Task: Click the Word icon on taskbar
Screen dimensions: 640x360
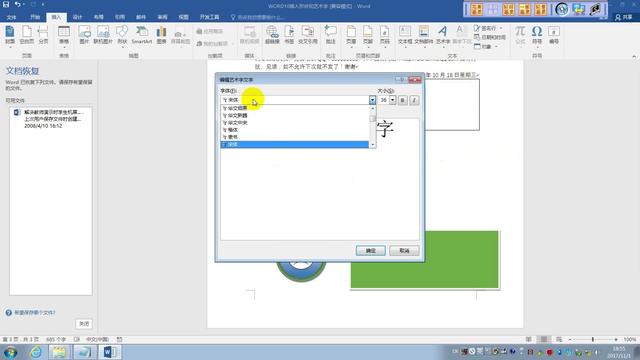Action: [110, 352]
